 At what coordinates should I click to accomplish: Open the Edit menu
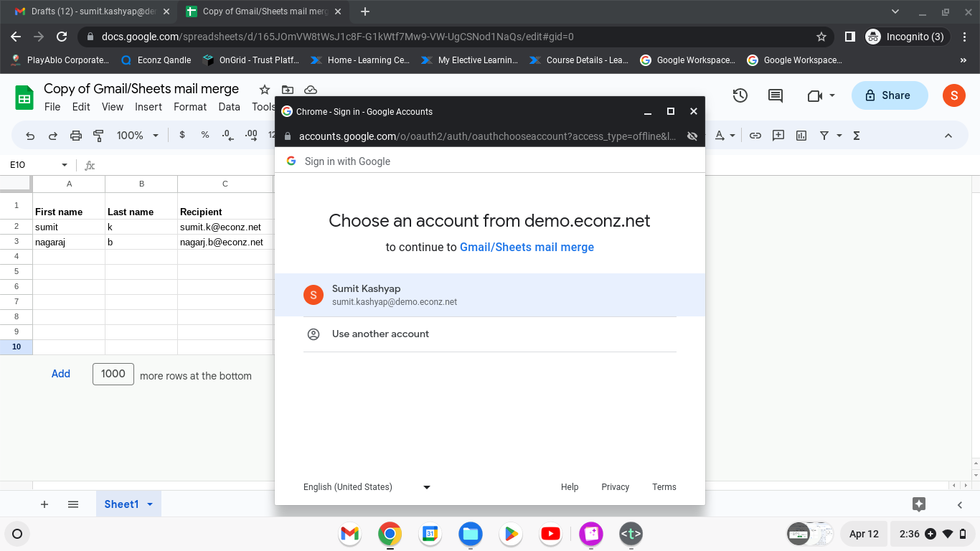click(x=81, y=107)
